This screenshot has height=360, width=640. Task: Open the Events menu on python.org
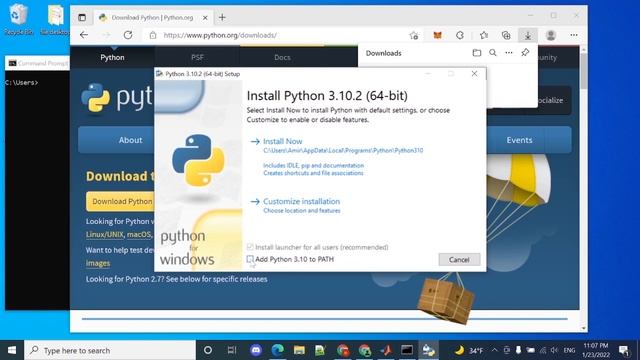(x=519, y=140)
